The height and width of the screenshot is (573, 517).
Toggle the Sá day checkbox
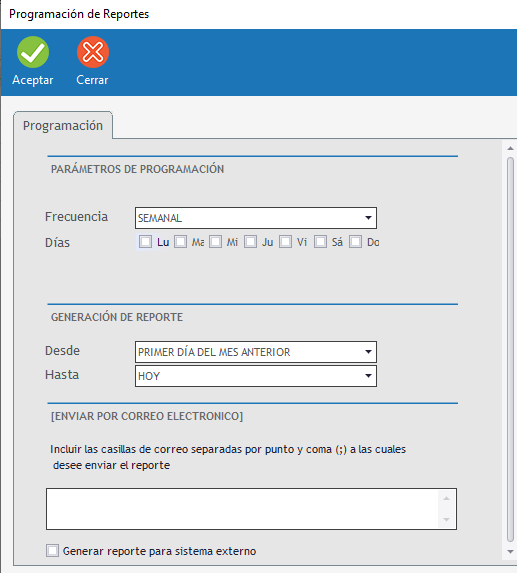[320, 242]
